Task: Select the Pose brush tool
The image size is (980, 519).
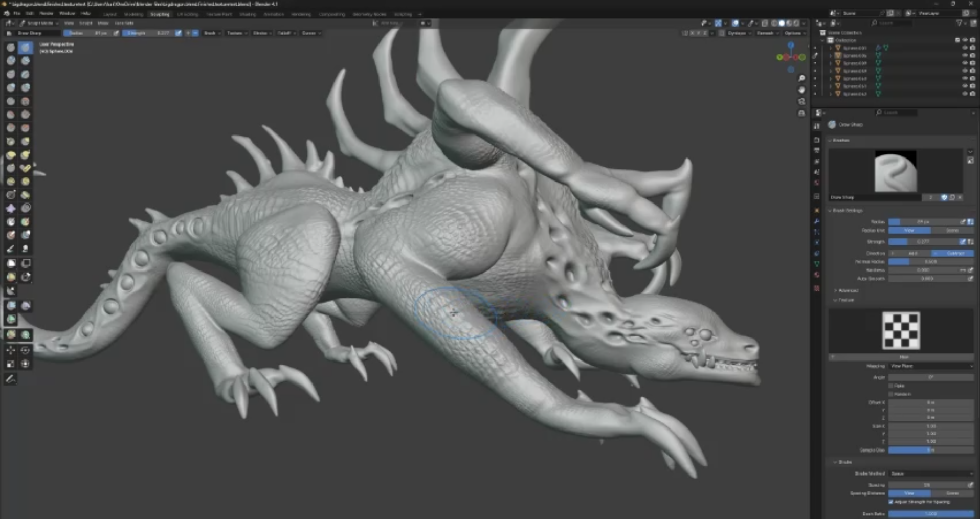Action: [x=25, y=168]
